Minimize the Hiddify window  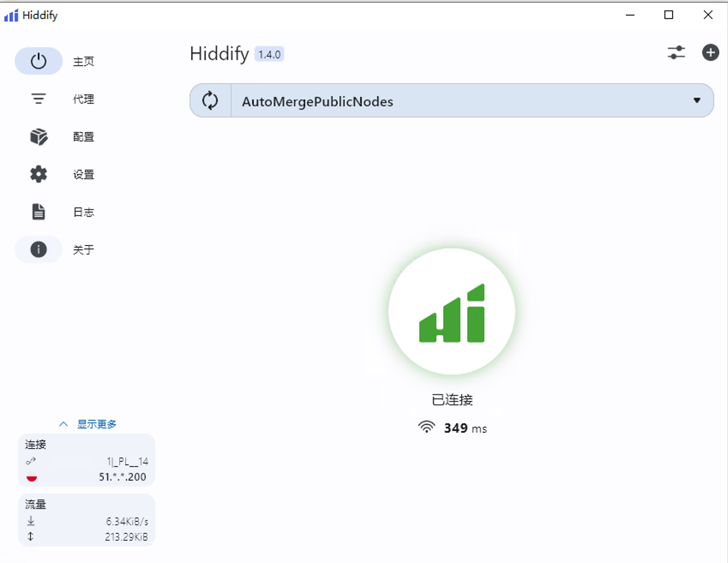click(x=630, y=15)
